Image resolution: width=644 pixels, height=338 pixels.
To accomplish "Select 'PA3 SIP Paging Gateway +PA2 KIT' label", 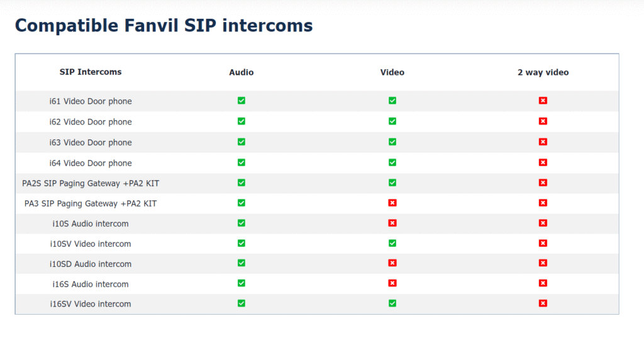I will pos(91,204).
